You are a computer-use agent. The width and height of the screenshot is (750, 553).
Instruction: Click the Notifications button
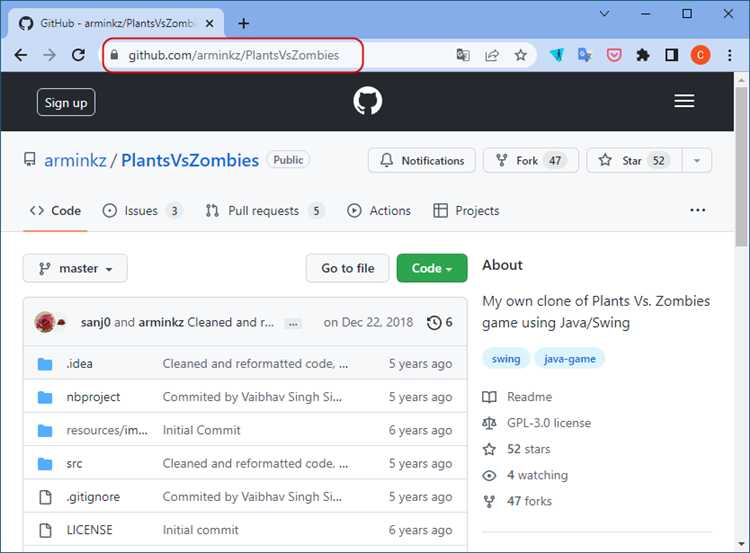pyautogui.click(x=421, y=160)
